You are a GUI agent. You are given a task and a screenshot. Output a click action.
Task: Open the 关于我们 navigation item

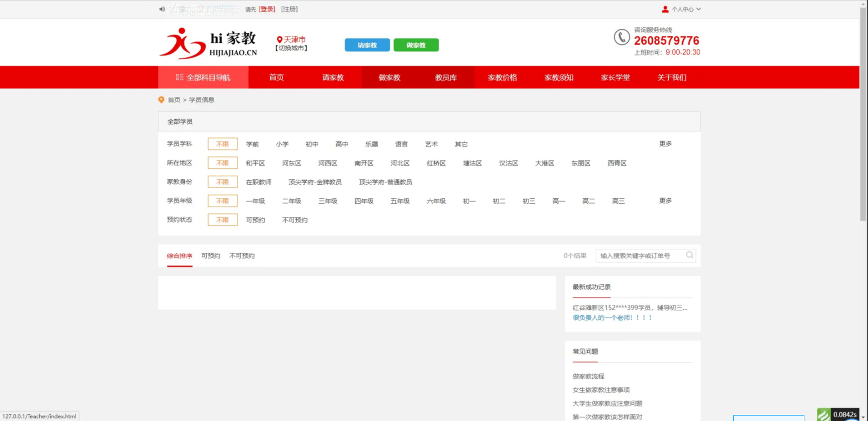pos(672,77)
